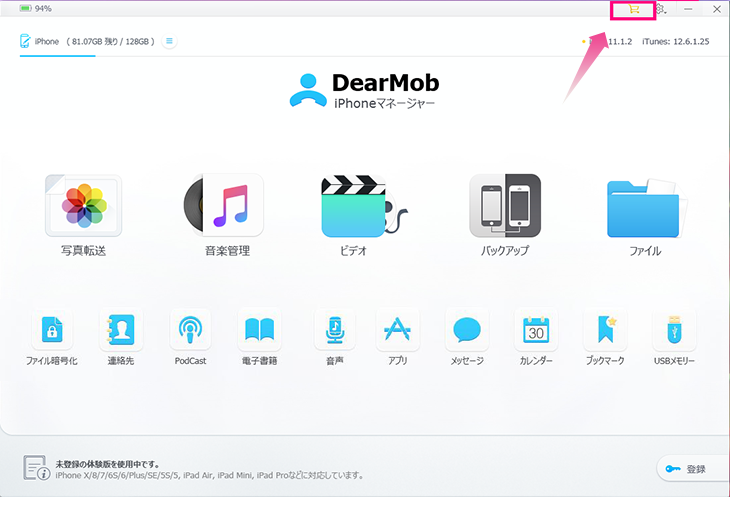Click the supported devices list text
730x510 pixels.
(209, 475)
